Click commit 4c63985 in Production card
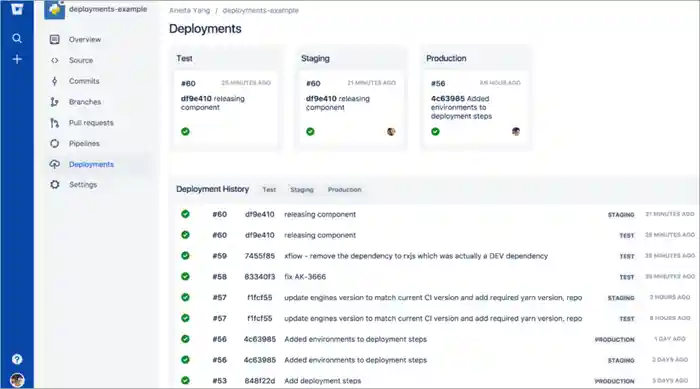The height and width of the screenshot is (389, 700). [448, 99]
